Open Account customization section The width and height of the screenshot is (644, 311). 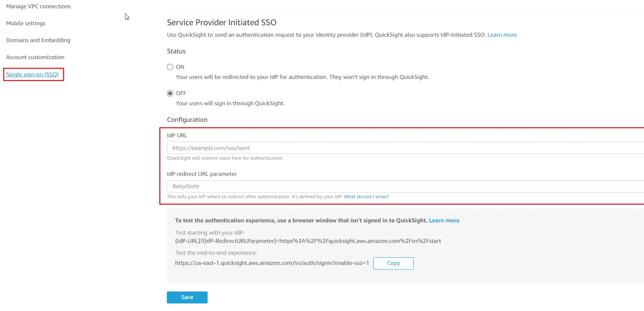tap(35, 57)
